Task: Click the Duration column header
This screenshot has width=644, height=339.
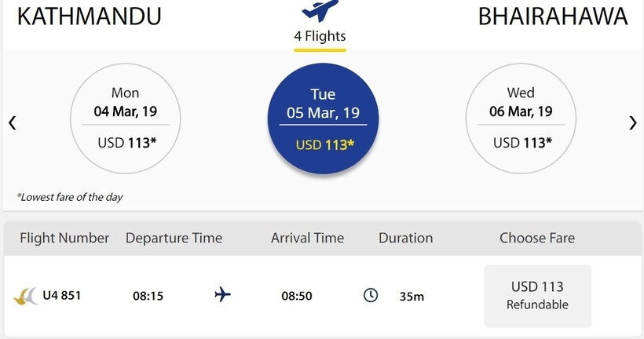Action: point(405,238)
